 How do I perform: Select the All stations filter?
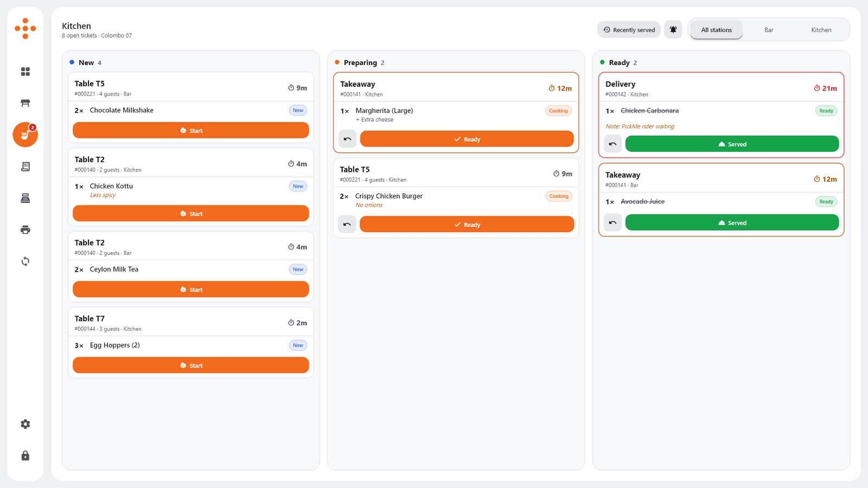[x=716, y=30]
